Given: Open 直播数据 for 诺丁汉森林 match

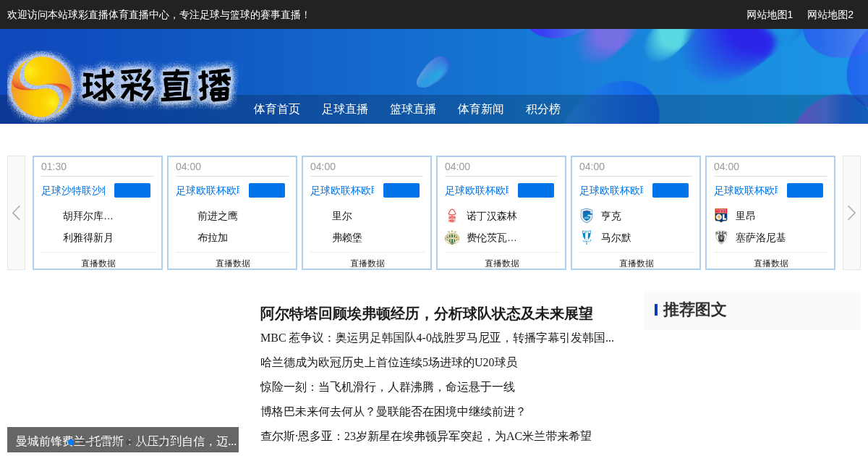Looking at the screenshot, I should click(x=502, y=263).
